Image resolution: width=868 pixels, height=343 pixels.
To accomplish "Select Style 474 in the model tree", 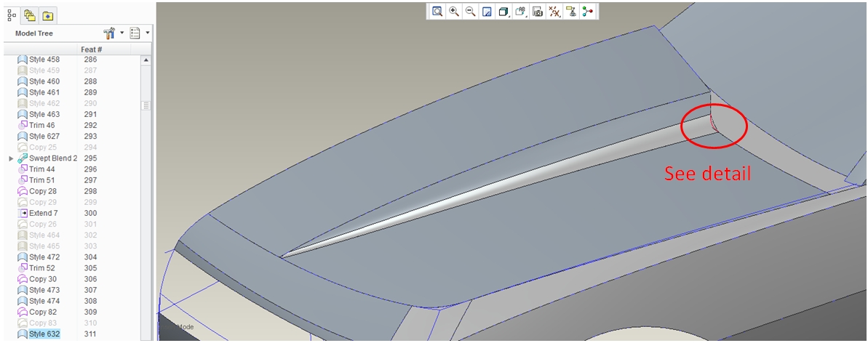I will [x=44, y=301].
